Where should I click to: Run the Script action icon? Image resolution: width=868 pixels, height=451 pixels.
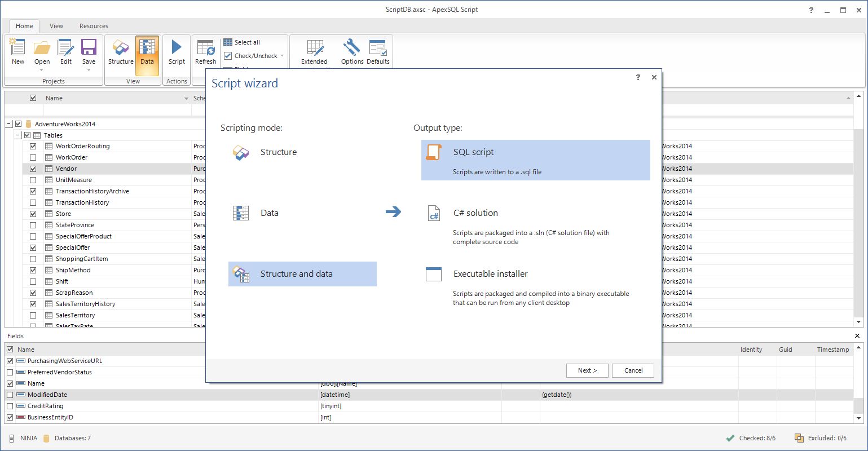coord(177,51)
